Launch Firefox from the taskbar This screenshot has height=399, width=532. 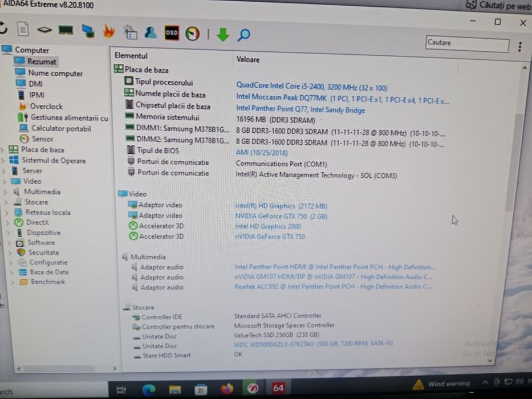227,389
